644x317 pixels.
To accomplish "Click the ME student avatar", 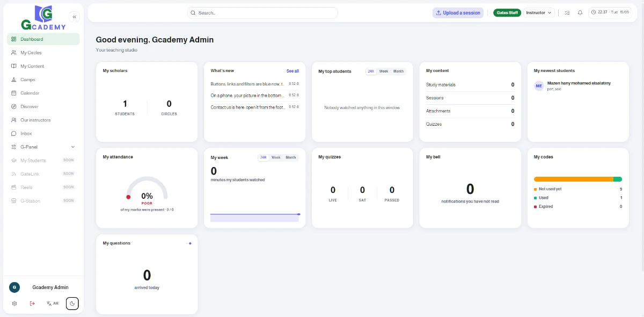I will click(539, 86).
